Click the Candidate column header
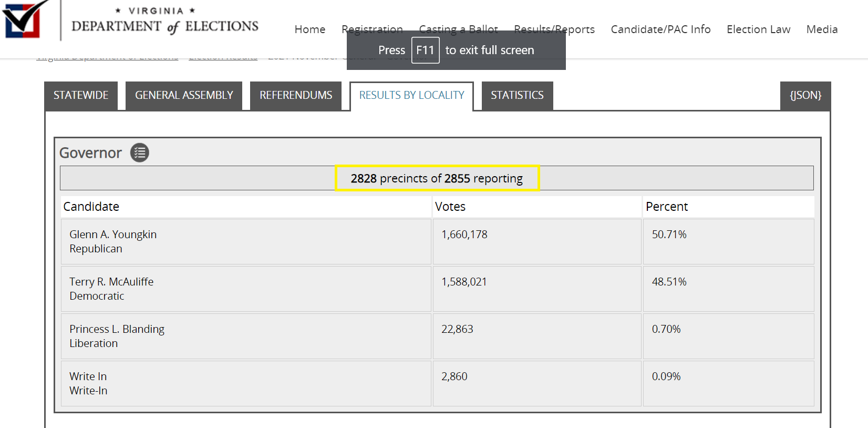 pos(246,207)
